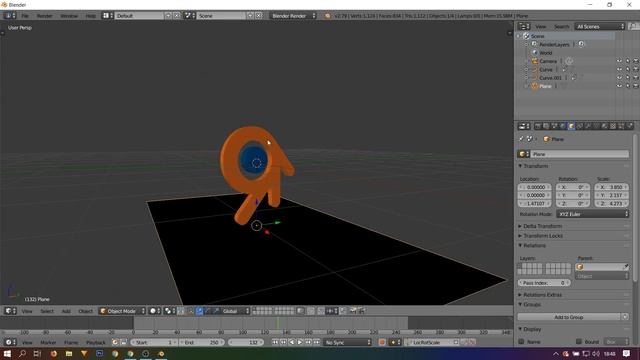Open the No Sync playback dropdown
Image resolution: width=640 pixels, height=360 pixels.
348,342
